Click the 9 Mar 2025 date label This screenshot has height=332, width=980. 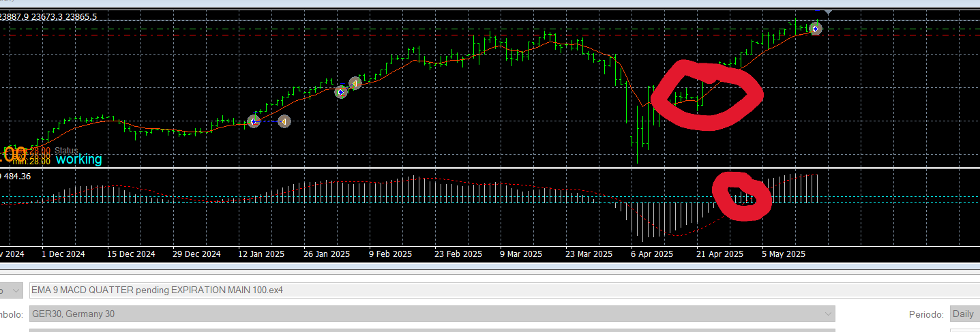pyautogui.click(x=521, y=254)
